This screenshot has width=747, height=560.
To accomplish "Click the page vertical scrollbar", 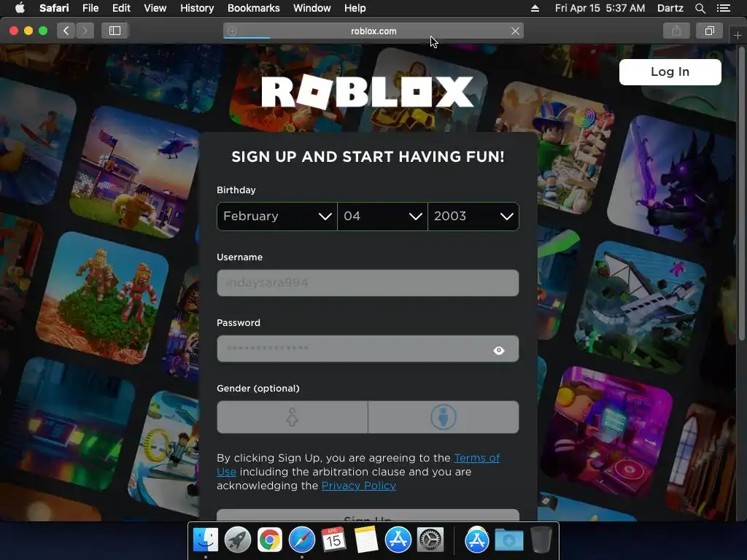I will pyautogui.click(x=741, y=194).
